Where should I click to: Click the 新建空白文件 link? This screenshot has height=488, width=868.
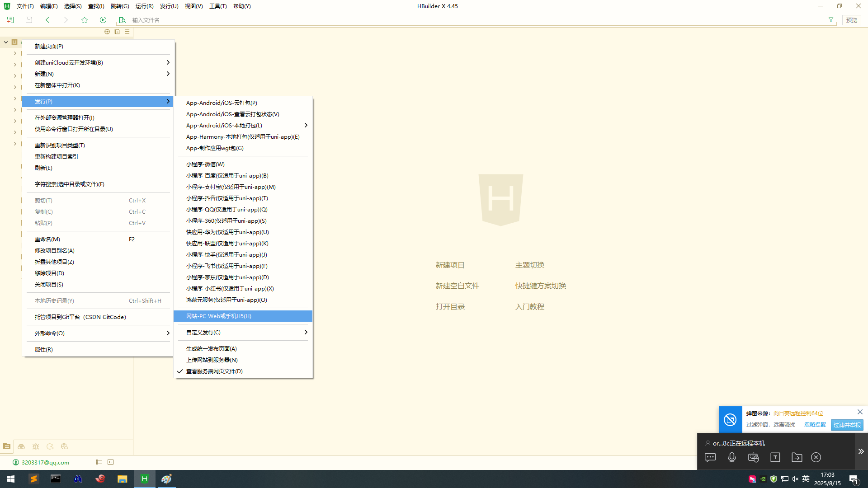coord(457,286)
